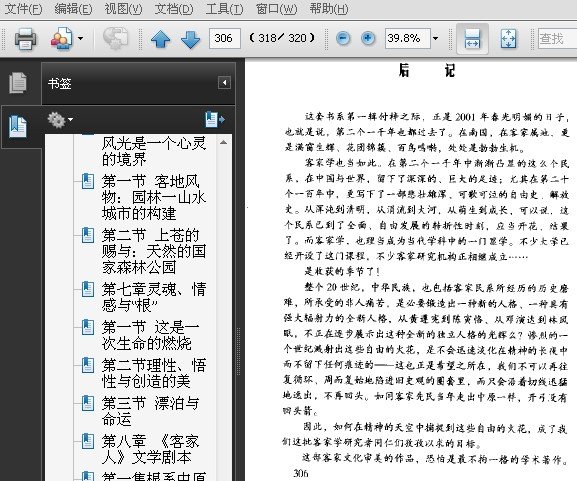Click bookmark icon beside 第二节理性、悟性

pos(88,365)
